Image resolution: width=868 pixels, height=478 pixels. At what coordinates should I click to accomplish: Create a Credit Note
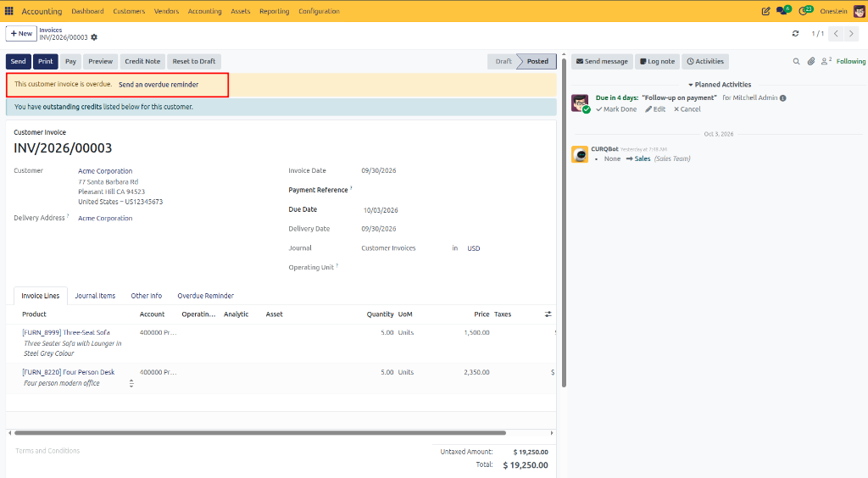click(142, 61)
